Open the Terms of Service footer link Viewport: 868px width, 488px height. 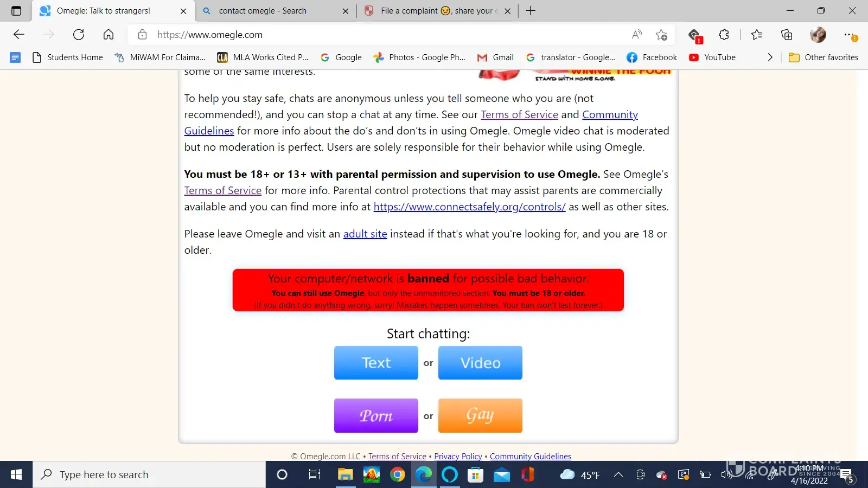pos(397,457)
